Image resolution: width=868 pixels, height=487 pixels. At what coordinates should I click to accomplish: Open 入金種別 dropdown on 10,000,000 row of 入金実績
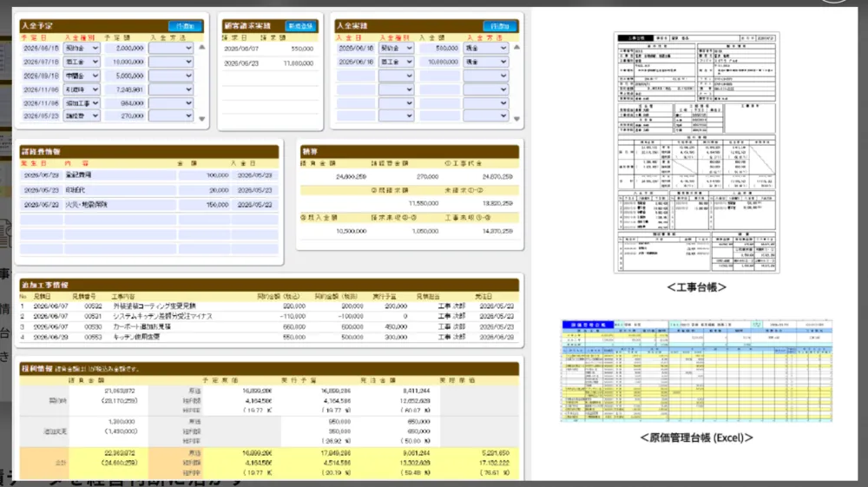(x=397, y=62)
